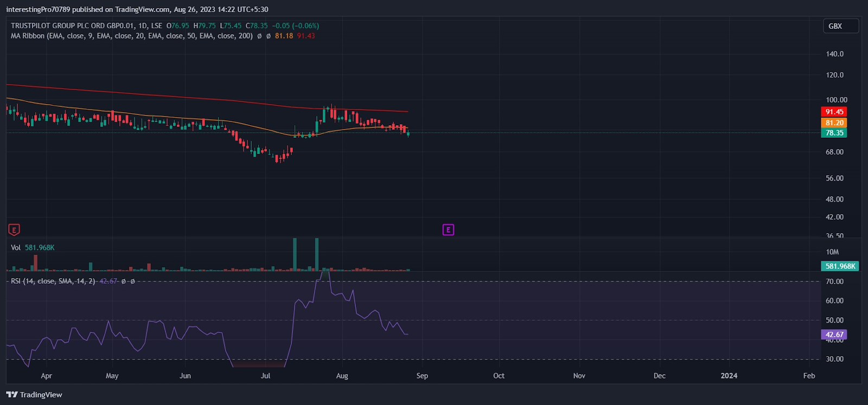Click the Oct label on time axis
Image resolution: width=868 pixels, height=405 pixels.
[499, 376]
